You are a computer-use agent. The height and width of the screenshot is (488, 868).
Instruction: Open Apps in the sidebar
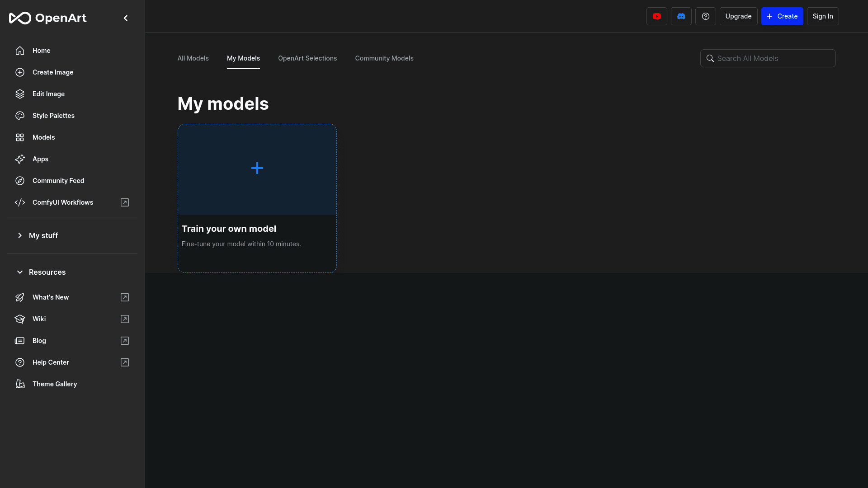[x=40, y=159]
